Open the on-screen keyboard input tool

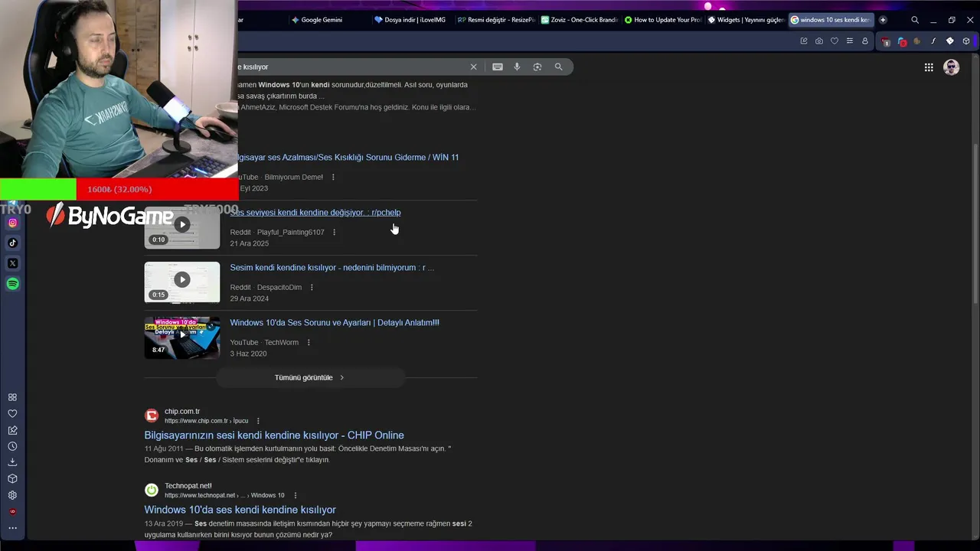pyautogui.click(x=498, y=67)
